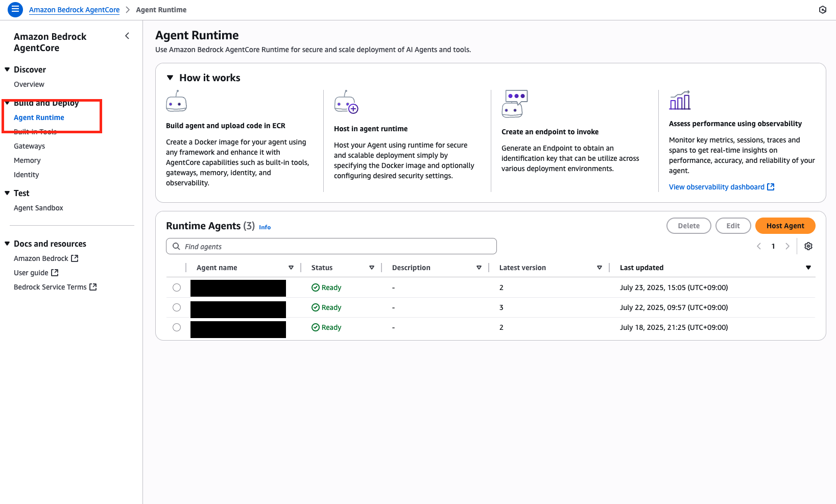Click external link icon next to Amazon Bedrock
836x504 pixels.
coord(75,258)
